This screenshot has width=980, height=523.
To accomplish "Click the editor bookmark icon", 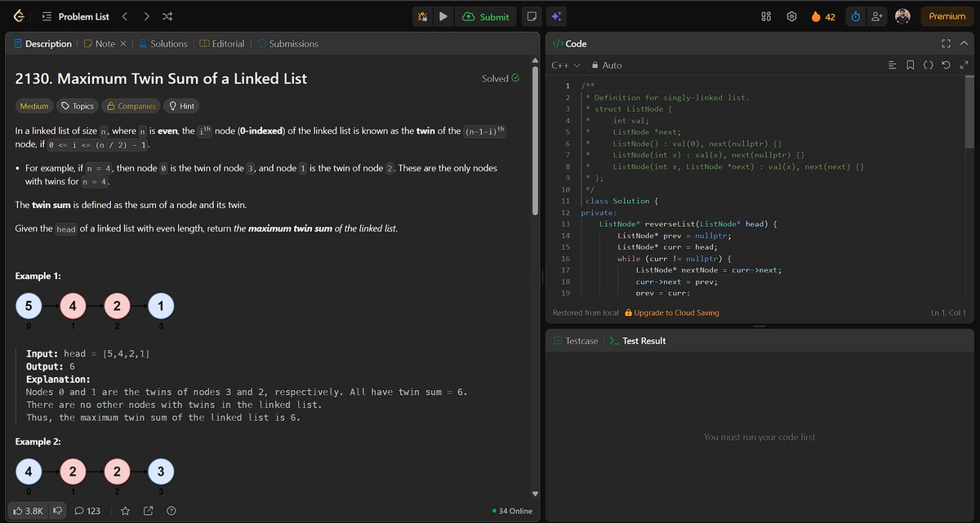I will coord(910,65).
